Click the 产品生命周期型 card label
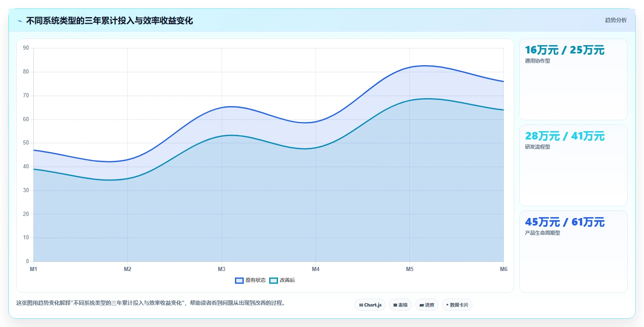The height and width of the screenshot is (327, 644). coord(543,233)
